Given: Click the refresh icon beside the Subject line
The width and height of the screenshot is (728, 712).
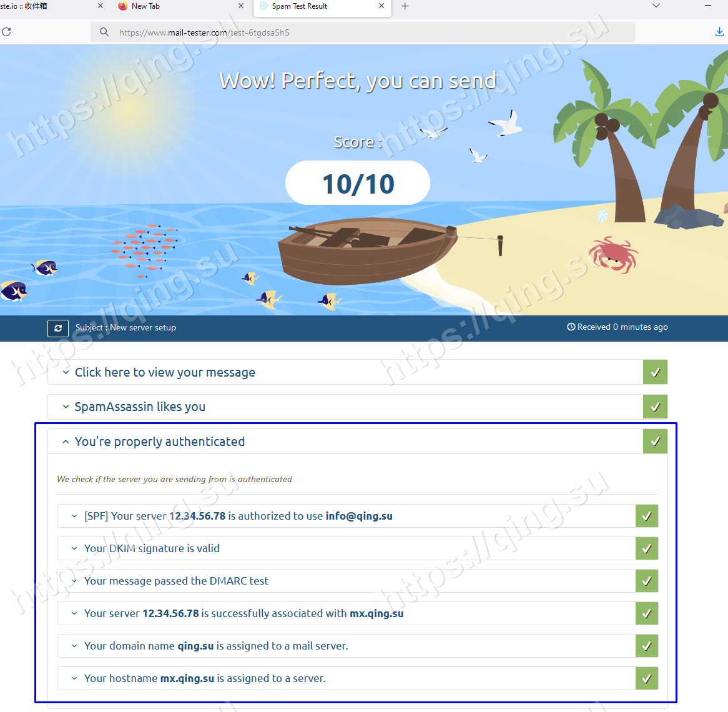Looking at the screenshot, I should tap(57, 328).
